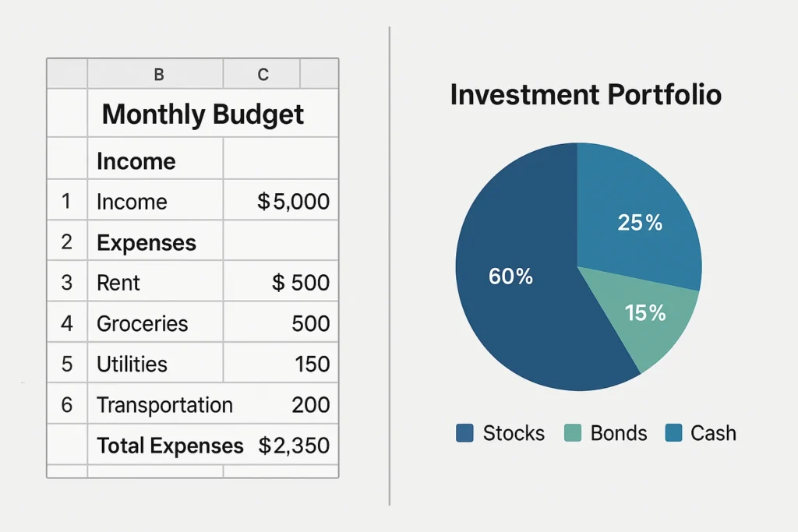Click the Transportation label cell
Viewport: 798px width, 532px height.
tap(164, 404)
